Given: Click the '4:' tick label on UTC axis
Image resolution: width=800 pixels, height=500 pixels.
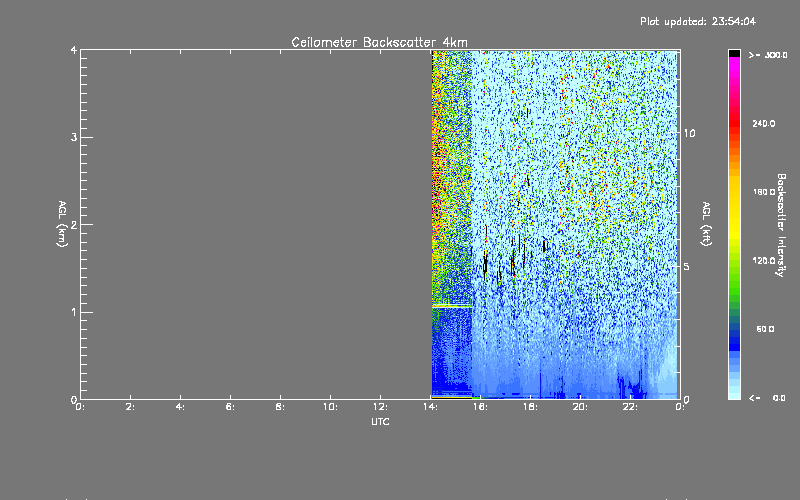Looking at the screenshot, I should (x=180, y=407).
